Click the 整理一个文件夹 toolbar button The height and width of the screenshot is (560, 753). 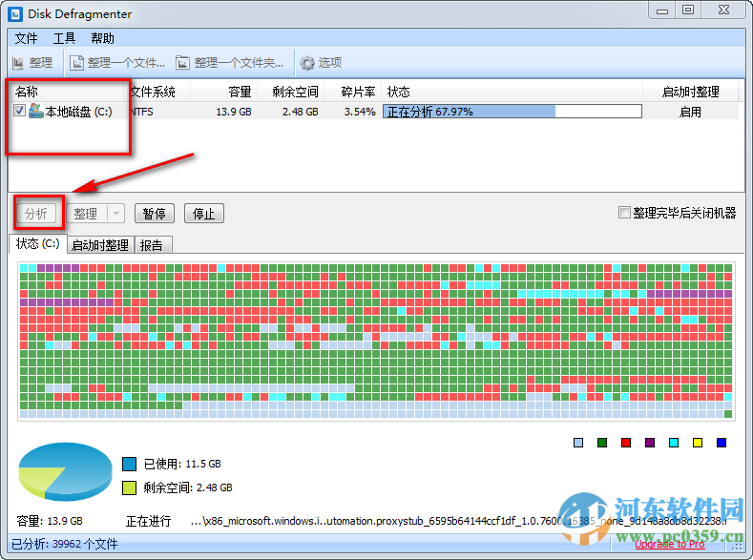tap(230, 62)
